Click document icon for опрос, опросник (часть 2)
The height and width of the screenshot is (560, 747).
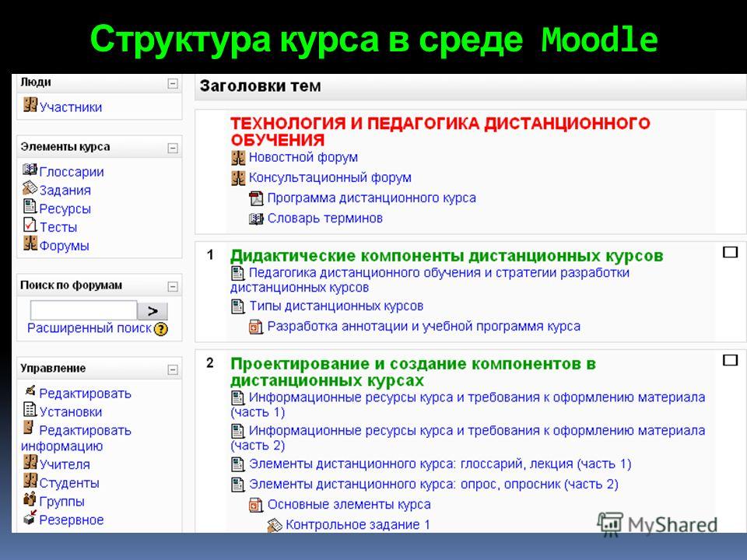tap(237, 485)
